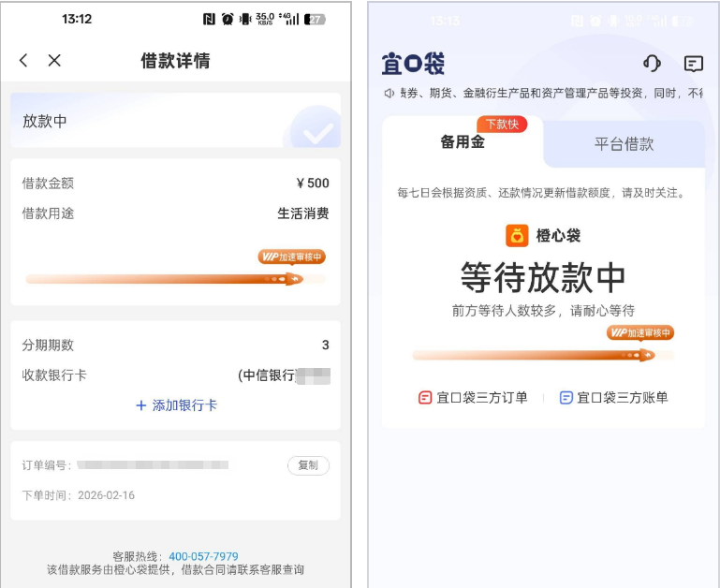Image resolution: width=720 pixels, height=588 pixels.
Task: Switch to the 备用金 tab
Action: (x=463, y=142)
